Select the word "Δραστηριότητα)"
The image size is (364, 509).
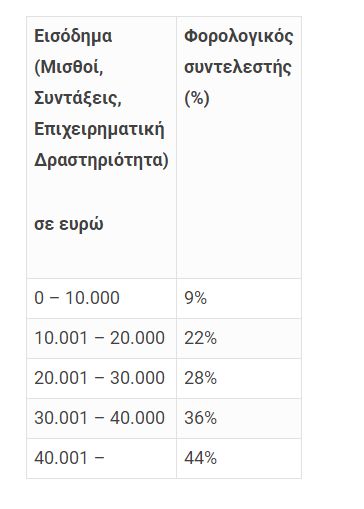click(101, 160)
